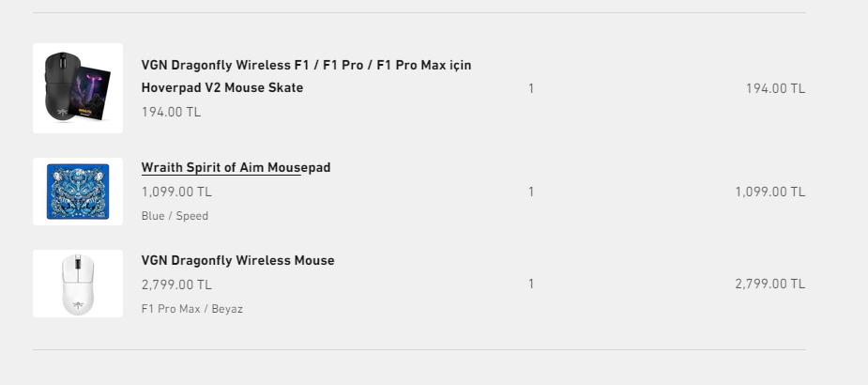Click the quantity of Dragonfly Wireless Mouse
The height and width of the screenshot is (385, 868).
[x=531, y=284]
